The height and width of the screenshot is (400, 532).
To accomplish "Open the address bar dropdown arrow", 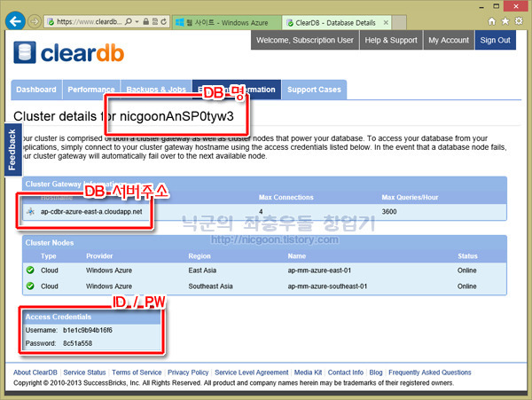I will 137,21.
